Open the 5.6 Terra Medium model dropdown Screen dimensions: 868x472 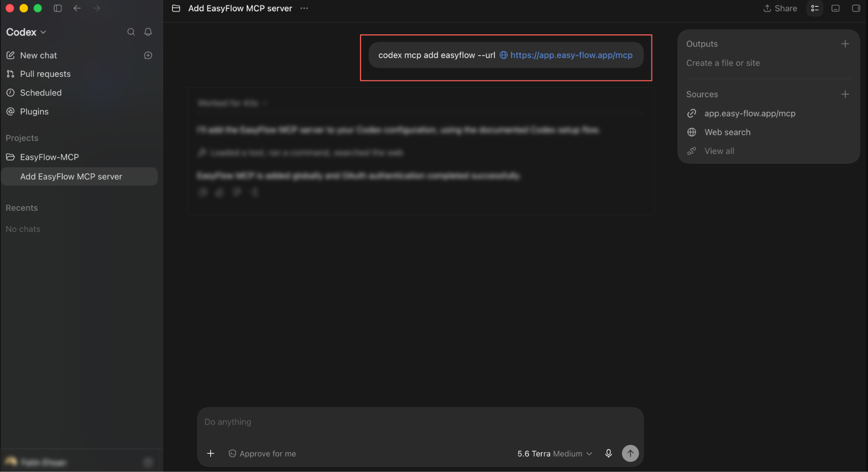pyautogui.click(x=554, y=453)
